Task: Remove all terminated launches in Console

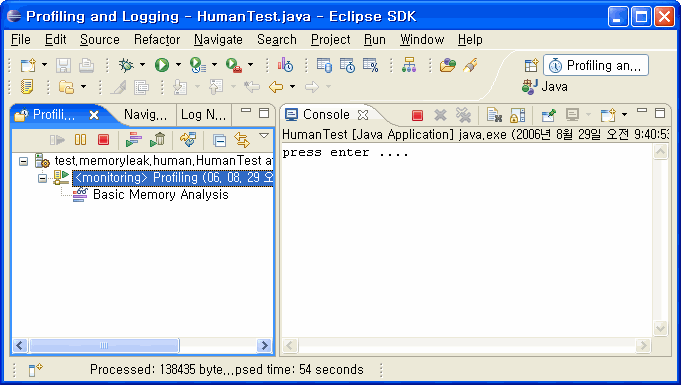Action: pyautogui.click(x=463, y=115)
